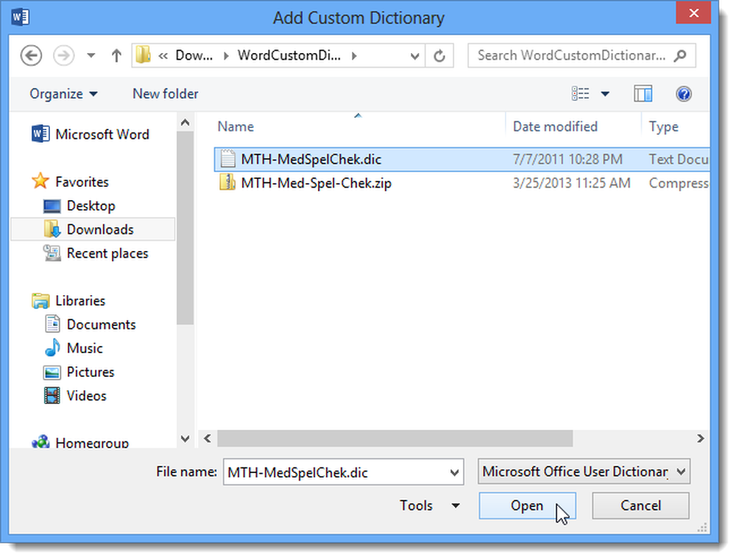Open the Tools menu
Image resolution: width=736 pixels, height=560 pixels.
coord(428,506)
